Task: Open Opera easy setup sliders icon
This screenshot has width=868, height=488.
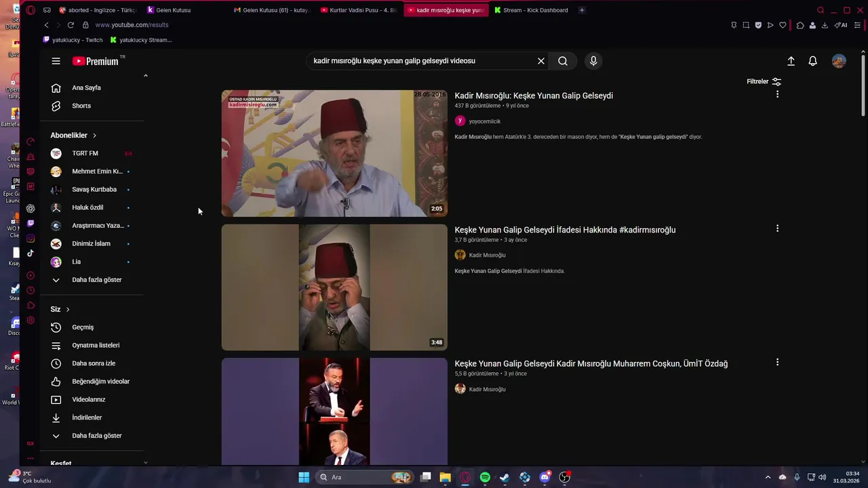Action: click(857, 25)
